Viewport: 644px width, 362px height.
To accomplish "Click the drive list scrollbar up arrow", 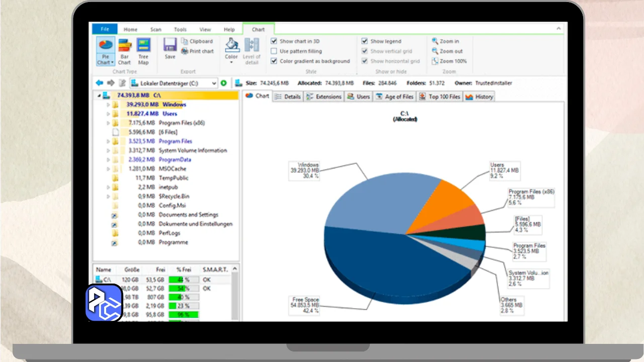I will tap(234, 269).
